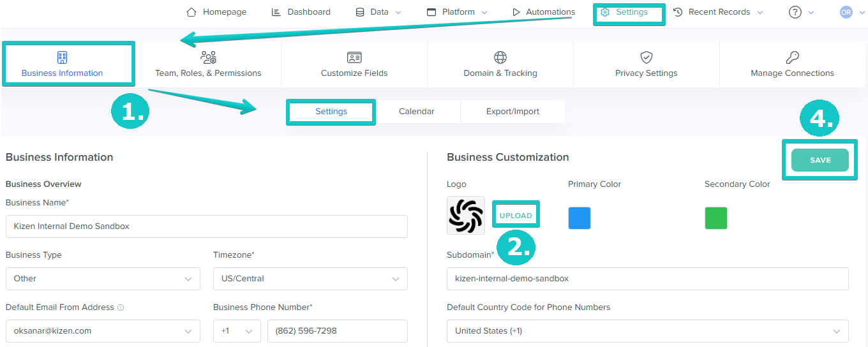Click the Dashboard chart icon
Image resolution: width=868 pixels, height=347 pixels.
click(276, 12)
